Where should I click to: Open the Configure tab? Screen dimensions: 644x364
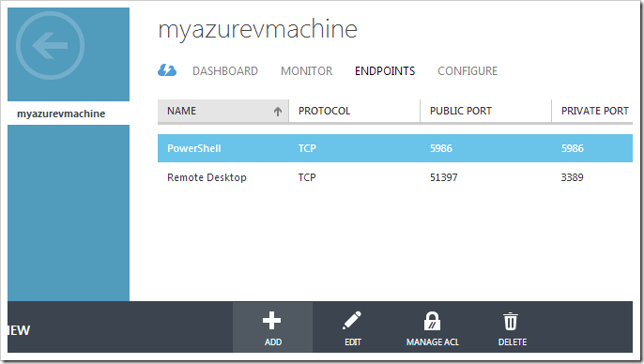coord(468,71)
